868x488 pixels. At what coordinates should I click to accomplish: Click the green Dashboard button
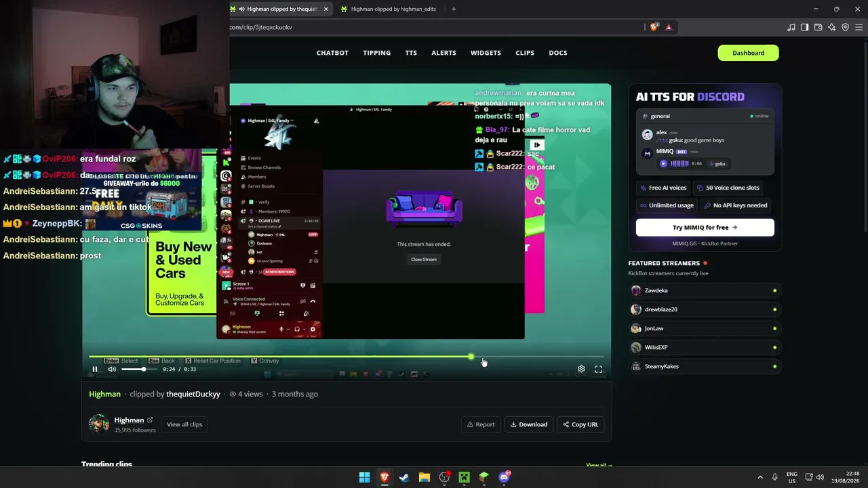[748, 53]
